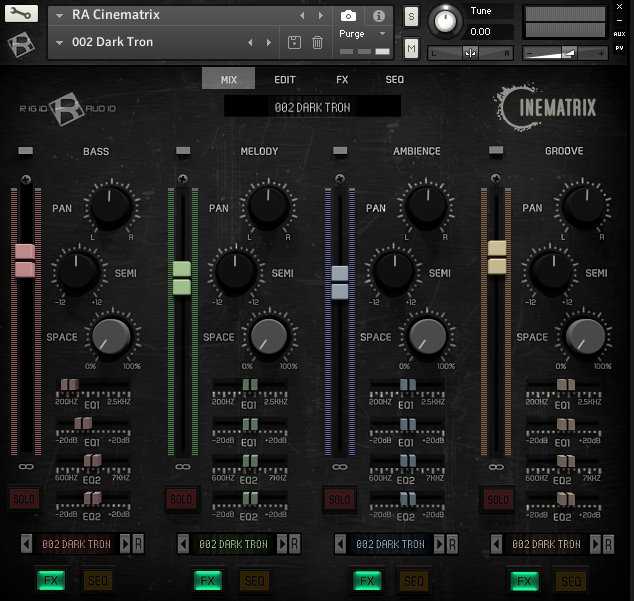Screen dimensions: 634x601
Task: Toggle the M mute button in header
Action: (x=411, y=49)
